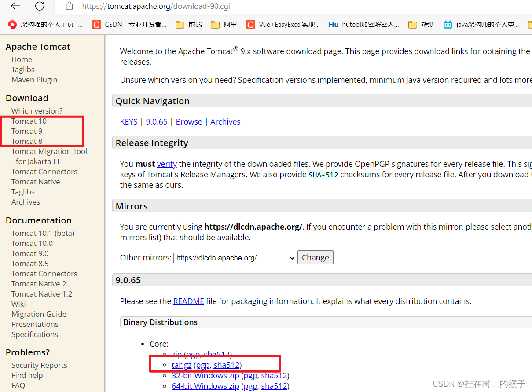
Task: Open Which version? sidebar link
Action: (x=37, y=111)
